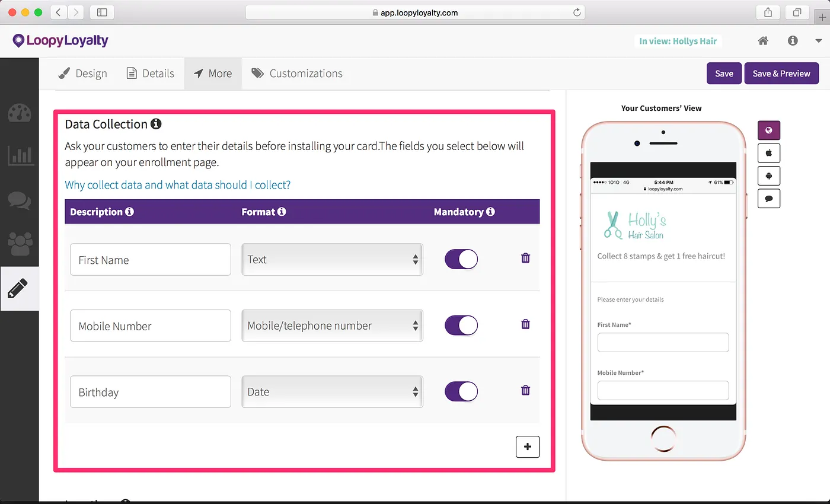Switch to the Details tab
Screen dimensions: 830x504
click(x=150, y=74)
